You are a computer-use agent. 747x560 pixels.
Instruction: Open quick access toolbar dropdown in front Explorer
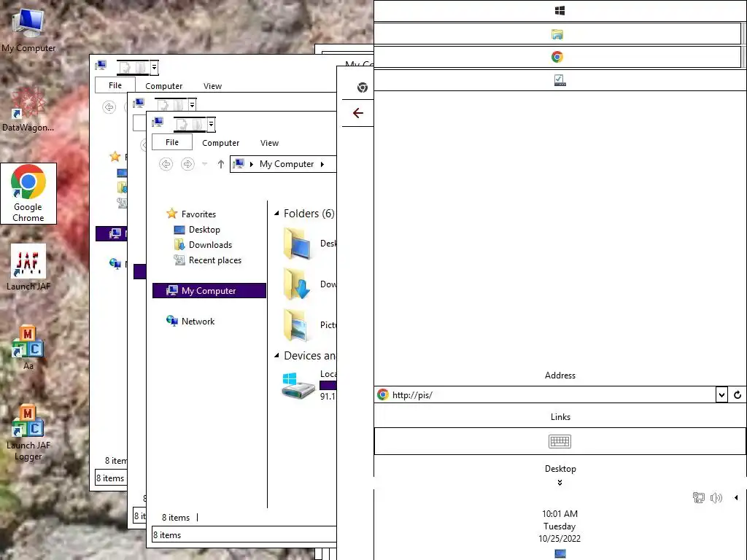coord(211,125)
